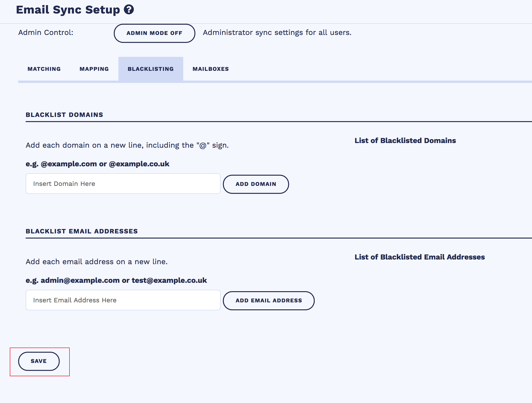Image resolution: width=532 pixels, height=403 pixels.
Task: Select the List of Blacklisted Domains heading
Action: click(405, 140)
